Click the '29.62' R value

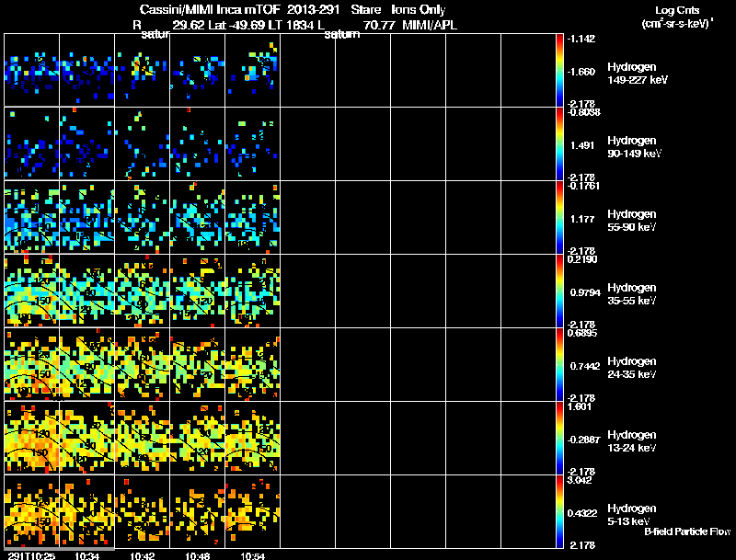tap(189, 25)
